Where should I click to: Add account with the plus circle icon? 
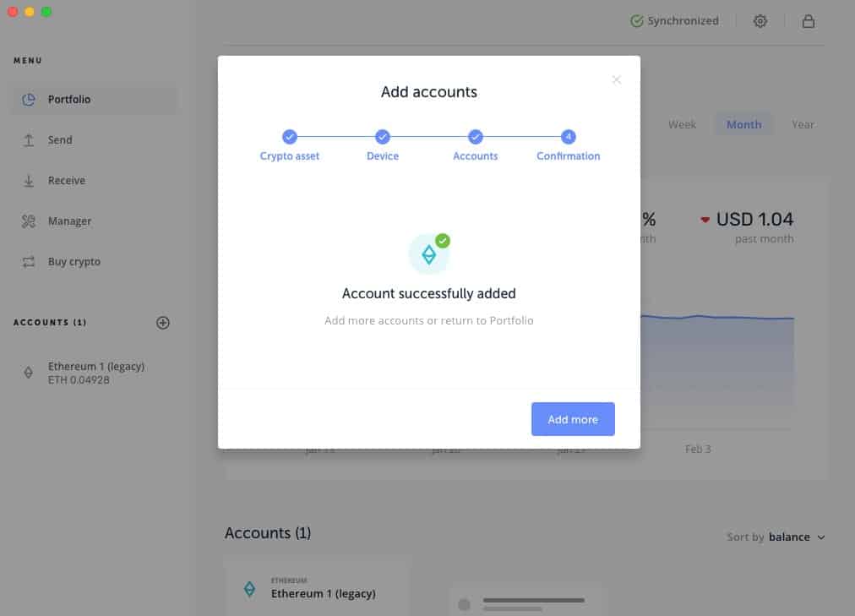(162, 323)
